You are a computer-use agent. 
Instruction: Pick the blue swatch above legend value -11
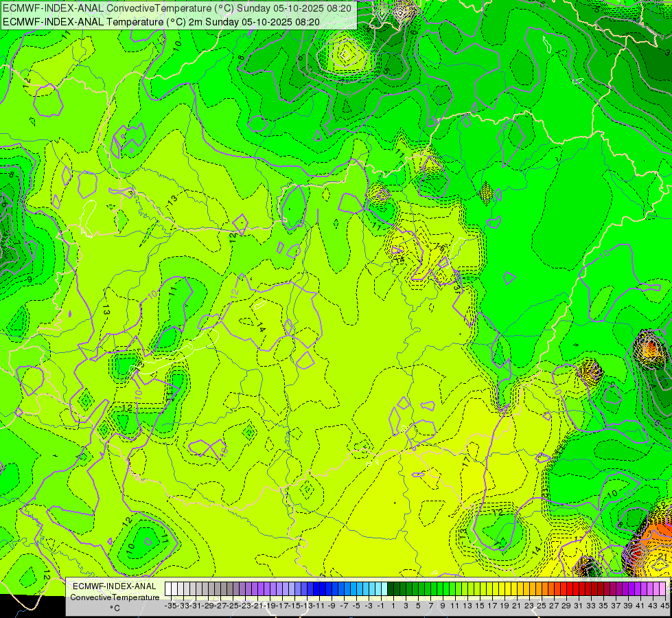(317, 588)
